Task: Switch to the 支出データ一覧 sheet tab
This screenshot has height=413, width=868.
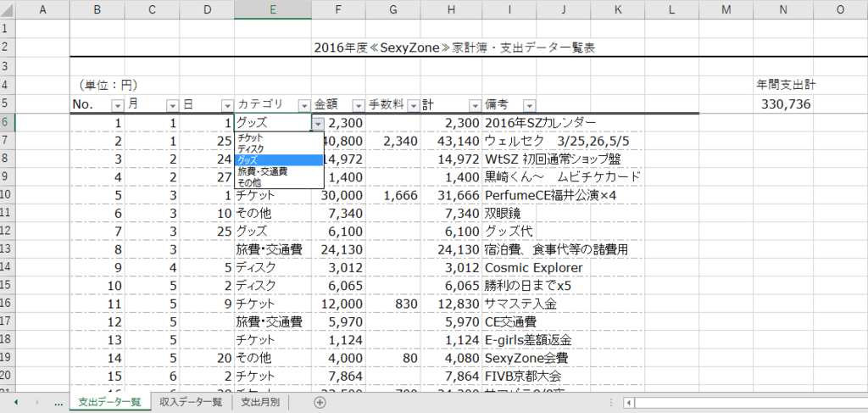Action: coord(110,403)
